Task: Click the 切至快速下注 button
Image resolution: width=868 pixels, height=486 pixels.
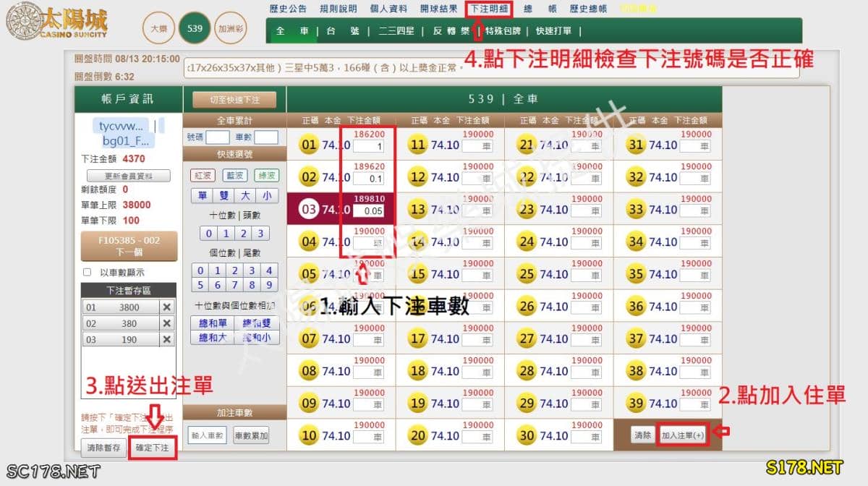Action: point(234,100)
